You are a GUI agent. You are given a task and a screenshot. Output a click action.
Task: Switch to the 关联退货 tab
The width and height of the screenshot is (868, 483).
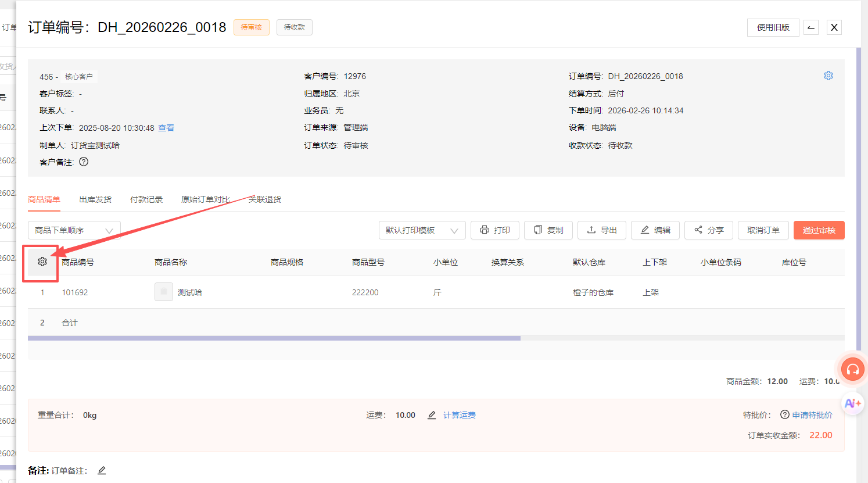265,199
